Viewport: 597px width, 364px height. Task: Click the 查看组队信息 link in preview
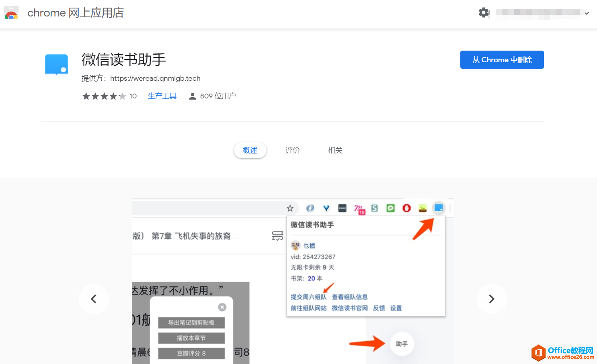(350, 297)
